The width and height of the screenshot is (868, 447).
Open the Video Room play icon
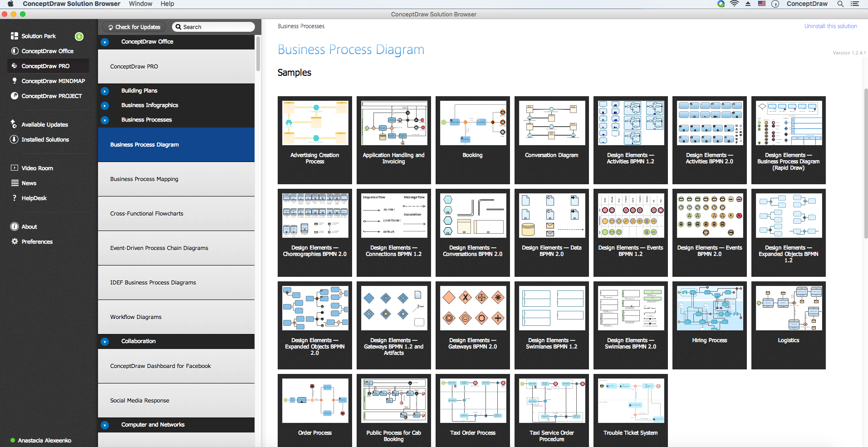point(15,168)
